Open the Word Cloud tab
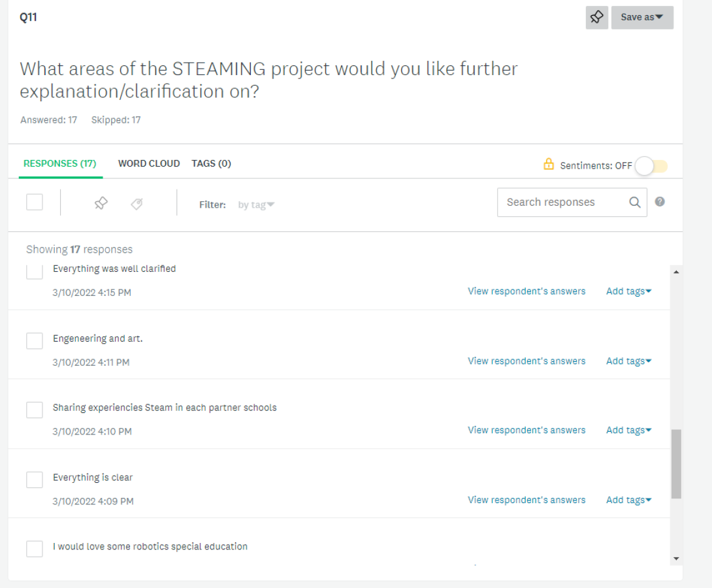 click(x=149, y=163)
